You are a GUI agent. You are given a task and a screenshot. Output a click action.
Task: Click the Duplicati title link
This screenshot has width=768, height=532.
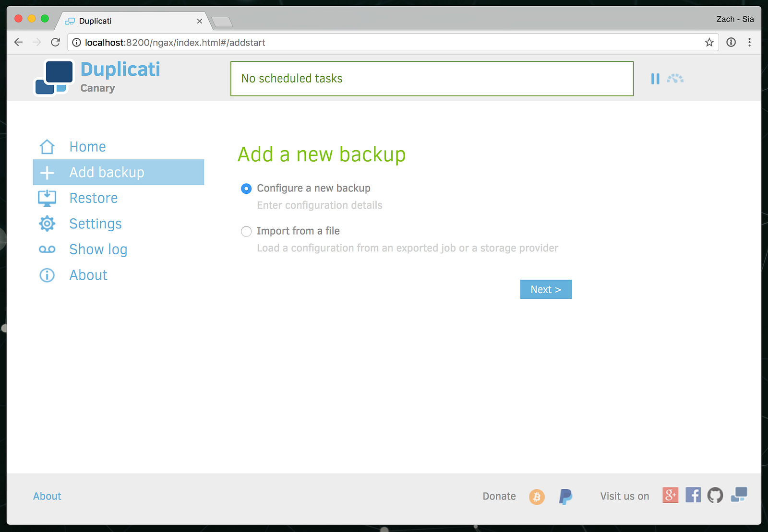point(120,70)
